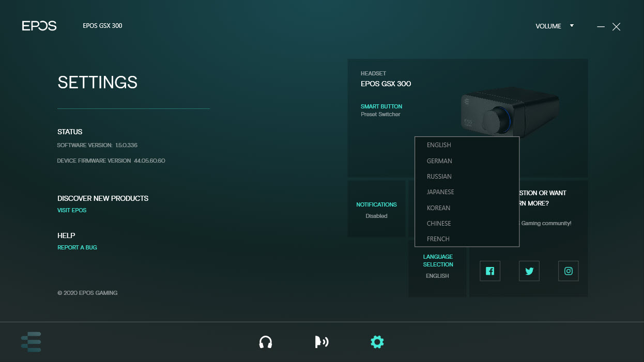Minimize the EPOS Gaming Suite window
The width and height of the screenshot is (644, 362).
pyautogui.click(x=601, y=26)
